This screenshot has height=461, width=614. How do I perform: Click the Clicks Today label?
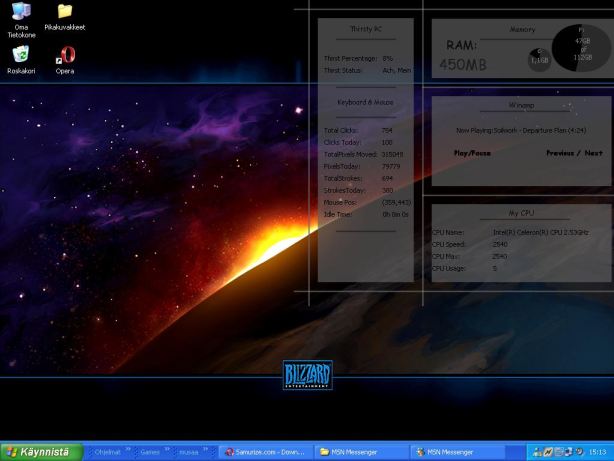pos(342,143)
